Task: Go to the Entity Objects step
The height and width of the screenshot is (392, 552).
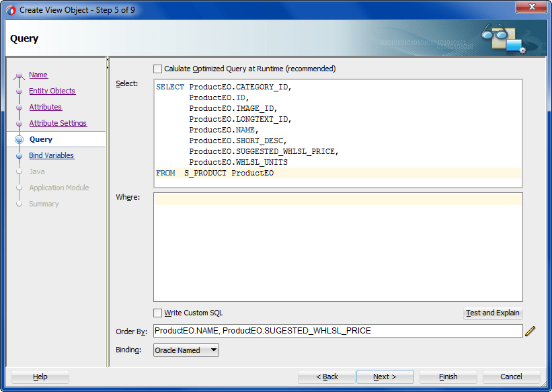Action: pos(52,91)
